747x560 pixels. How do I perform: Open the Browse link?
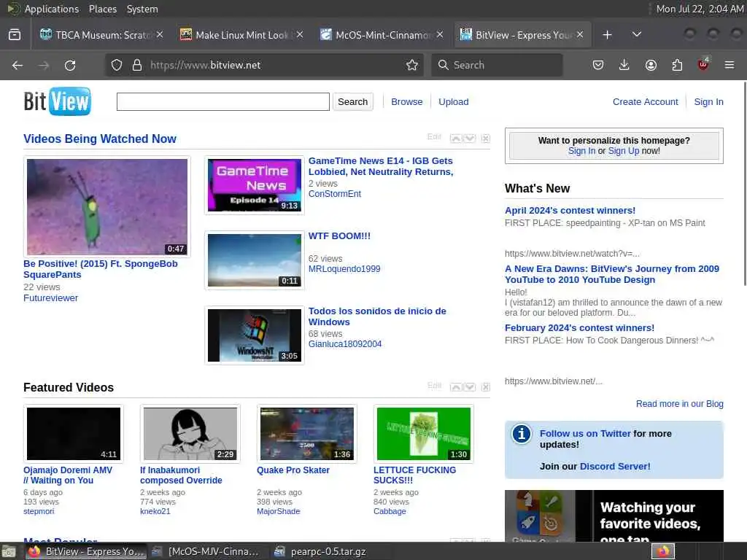(x=407, y=101)
